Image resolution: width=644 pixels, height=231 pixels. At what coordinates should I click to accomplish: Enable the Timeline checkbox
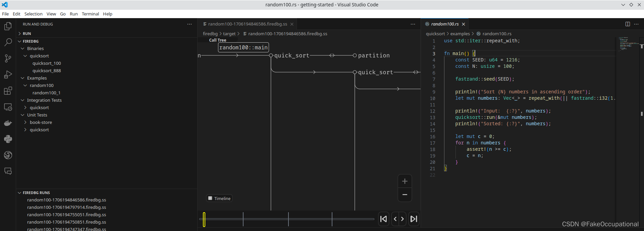(210, 198)
